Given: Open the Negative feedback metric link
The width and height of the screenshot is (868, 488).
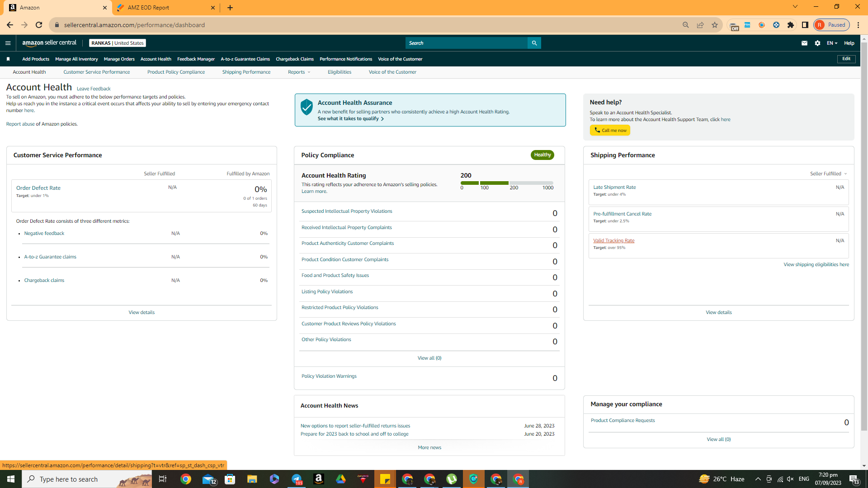Looking at the screenshot, I should [44, 233].
